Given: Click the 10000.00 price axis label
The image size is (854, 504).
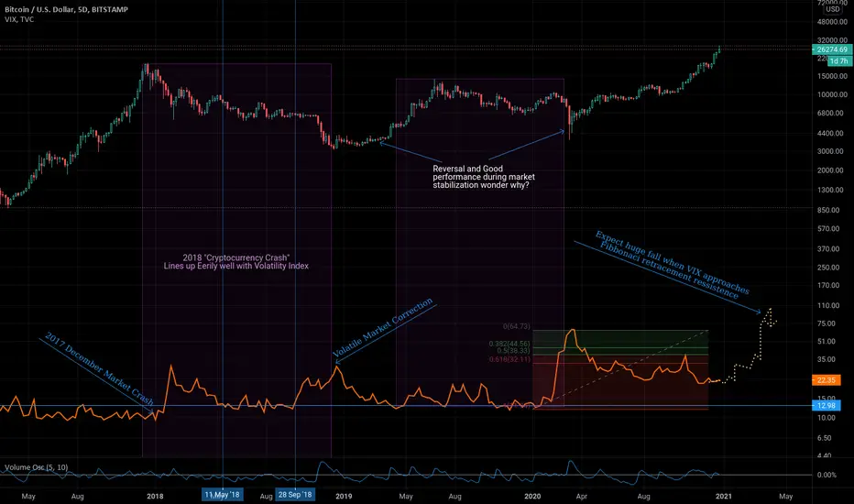Looking at the screenshot, I should point(832,94).
